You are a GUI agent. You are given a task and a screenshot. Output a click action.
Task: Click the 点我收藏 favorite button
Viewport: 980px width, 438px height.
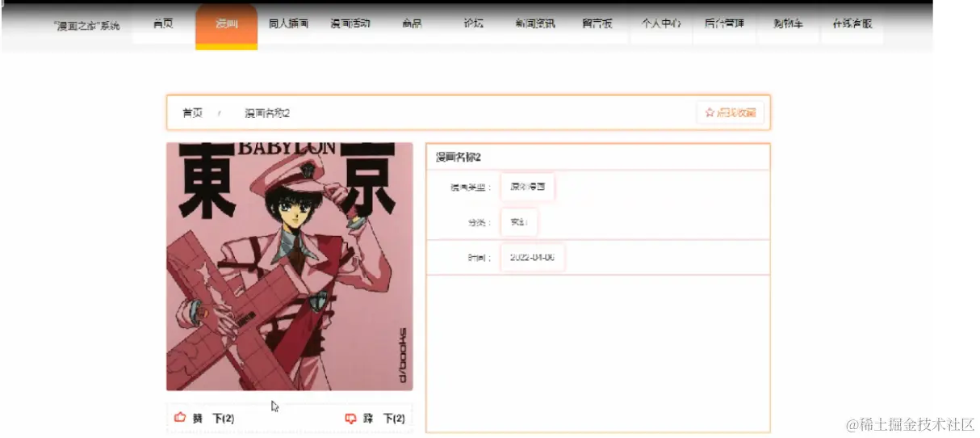click(x=731, y=113)
